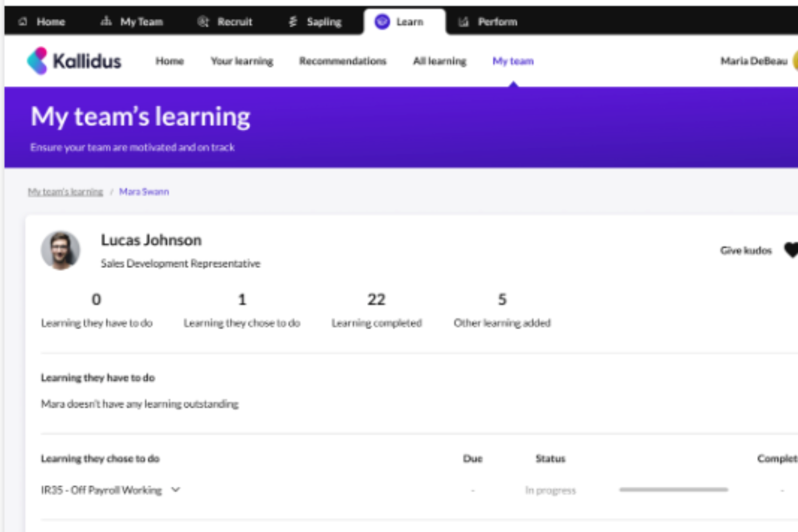
Task: Click the Home house icon in top bar
Action: pyautogui.click(x=23, y=22)
